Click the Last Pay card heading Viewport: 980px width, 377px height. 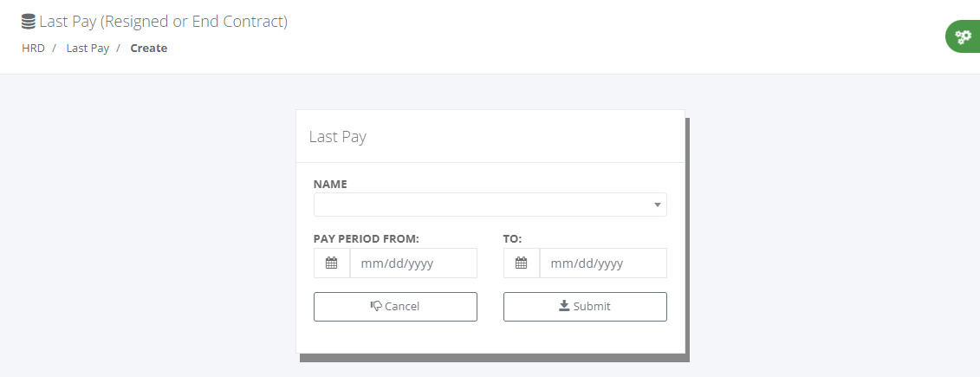coord(338,137)
